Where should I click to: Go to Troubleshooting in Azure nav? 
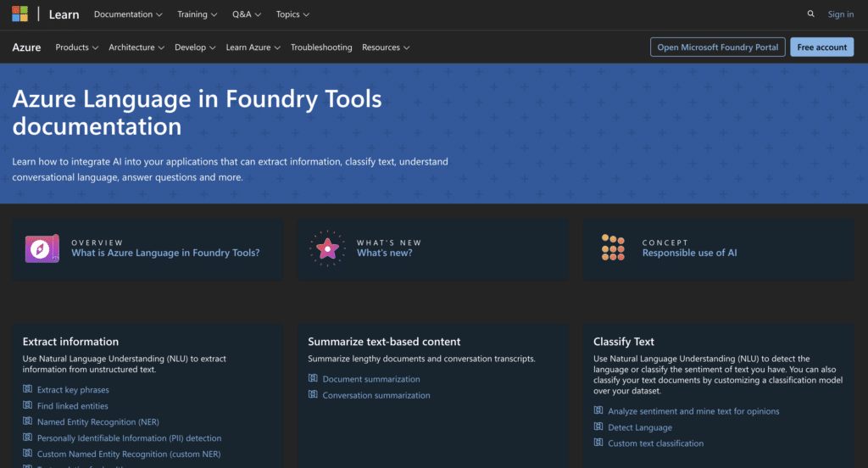tap(321, 47)
